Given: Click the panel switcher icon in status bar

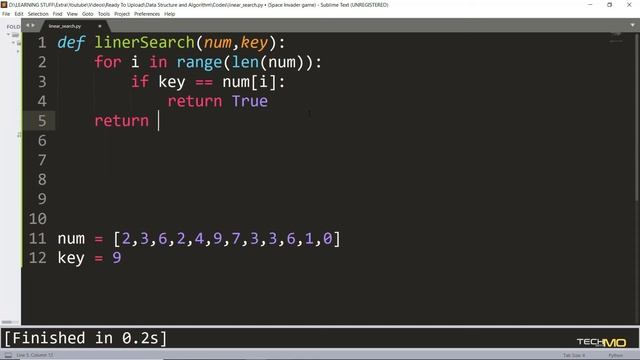Looking at the screenshot, I should (8, 355).
